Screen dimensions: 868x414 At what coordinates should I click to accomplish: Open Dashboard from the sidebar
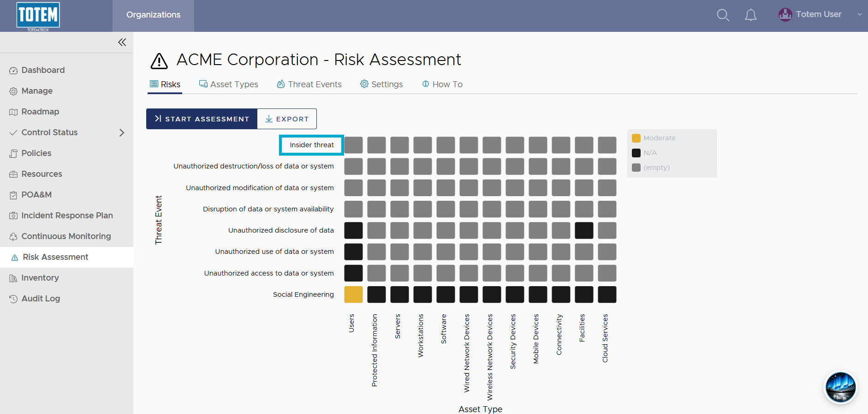tap(43, 70)
